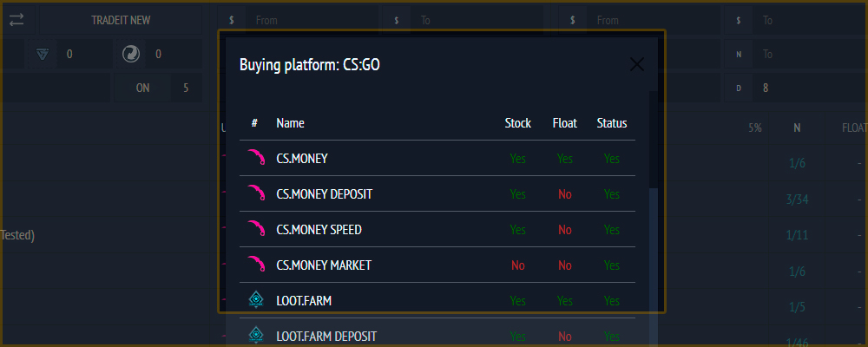This screenshot has width=868, height=347.
Task: Select the CS.MONEY MARKET platform name
Action: point(324,265)
